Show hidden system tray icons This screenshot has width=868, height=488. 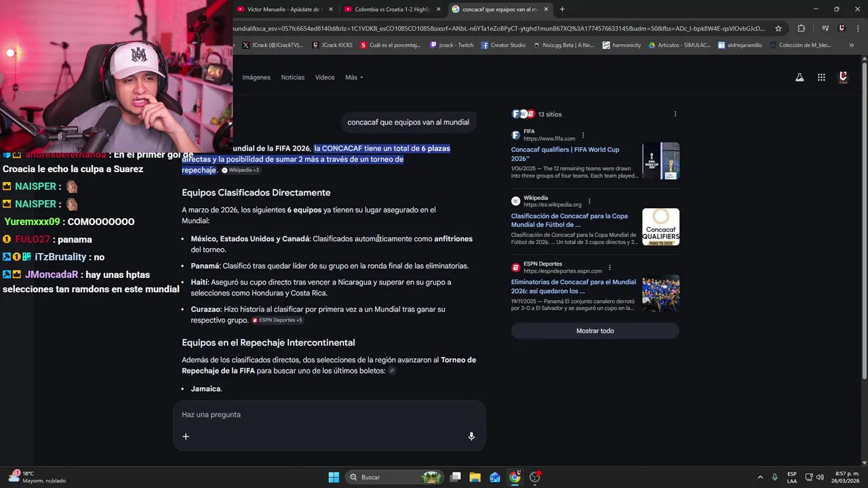pyautogui.click(x=760, y=477)
